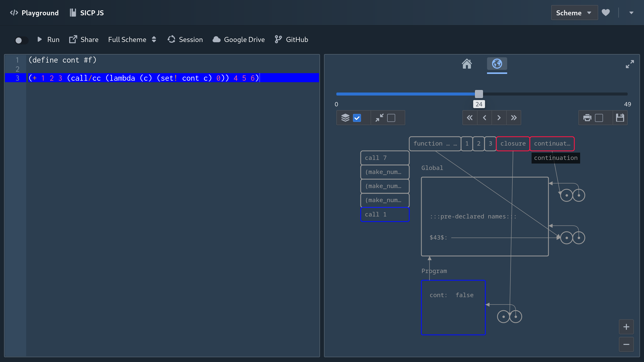Viewport: 644px width, 362px height.
Task: Toggle the switch left of Run
Action: pos(21,40)
